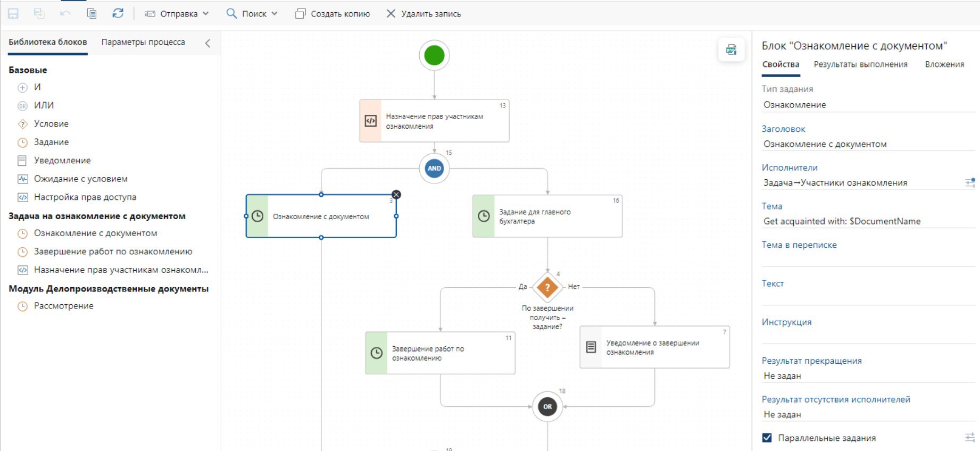Screen dimensions: 980x451
Task: Switch to Параметры процесса tab
Action: [143, 42]
